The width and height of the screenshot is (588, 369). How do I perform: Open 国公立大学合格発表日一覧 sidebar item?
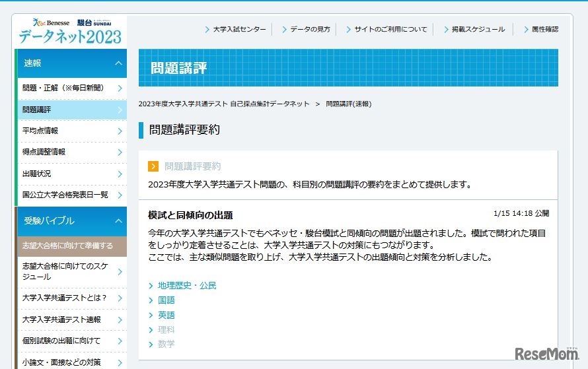[x=73, y=195]
